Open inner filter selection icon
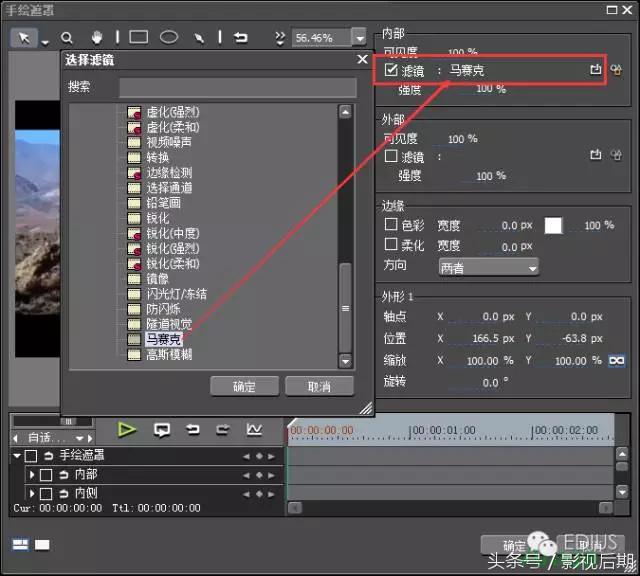640x576 pixels. point(596,69)
